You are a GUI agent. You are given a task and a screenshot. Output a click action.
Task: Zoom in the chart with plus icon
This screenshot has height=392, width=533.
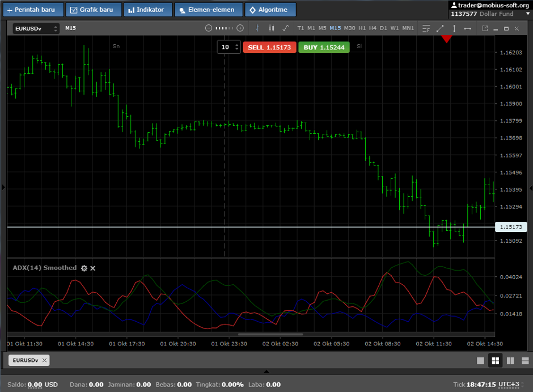tap(240, 28)
